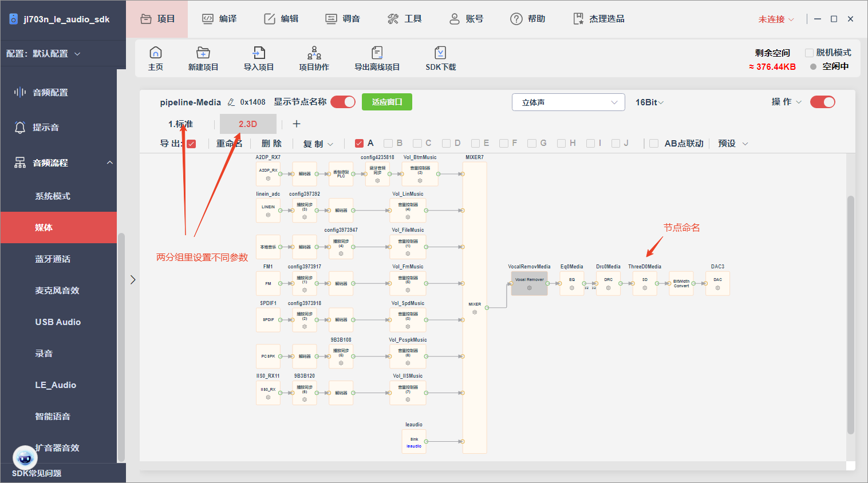
Task: Select the EQ node in EqOMedia
Action: [571, 283]
